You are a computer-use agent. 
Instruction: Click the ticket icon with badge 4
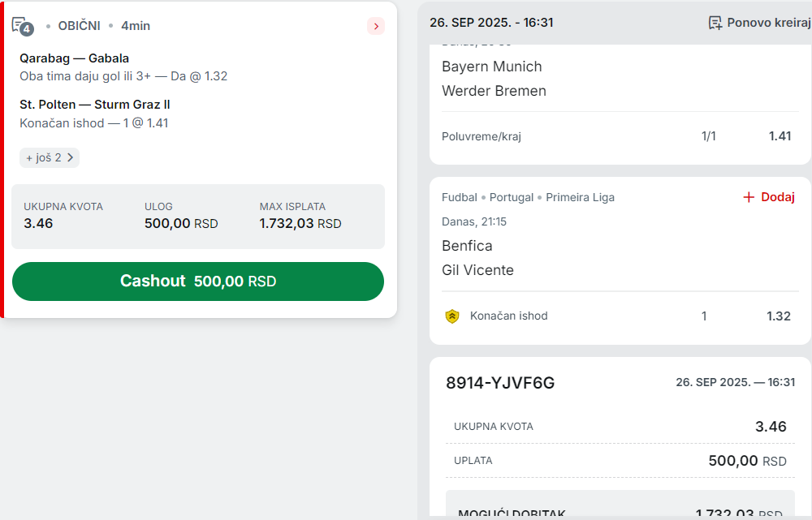[x=22, y=26]
